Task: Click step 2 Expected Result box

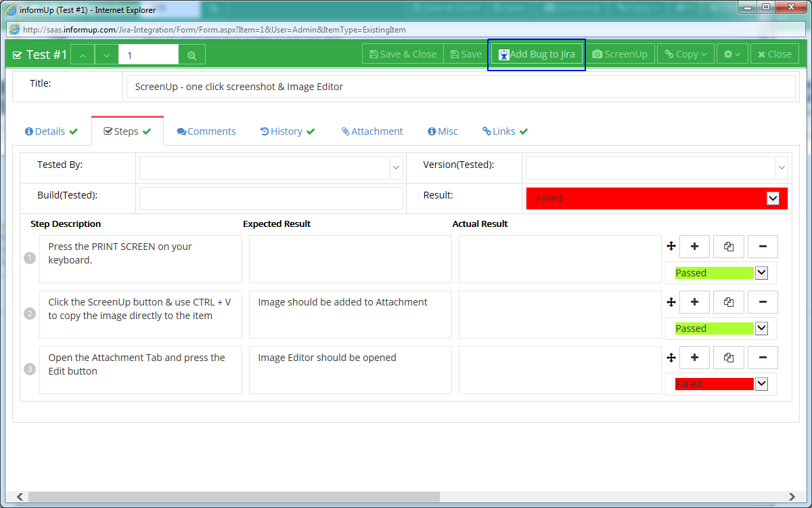Action: [x=351, y=314]
